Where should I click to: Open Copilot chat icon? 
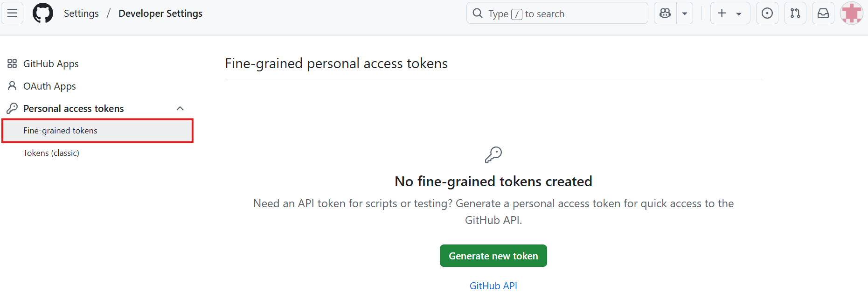coord(665,13)
